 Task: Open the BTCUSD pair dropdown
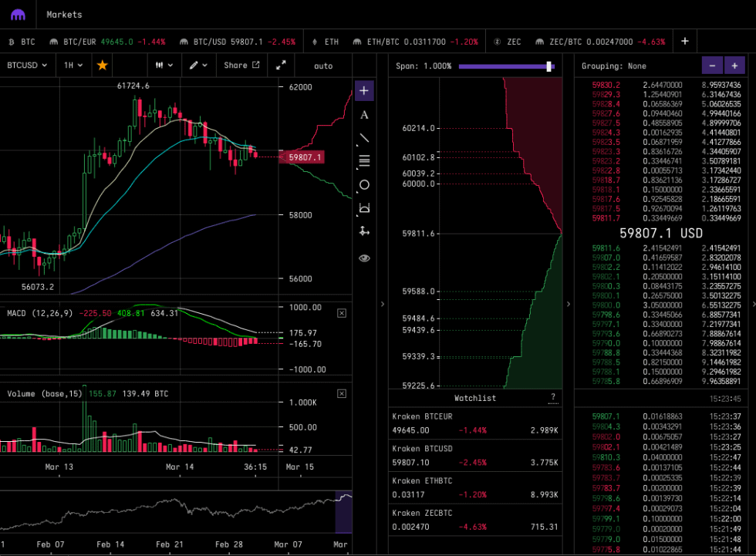point(27,66)
